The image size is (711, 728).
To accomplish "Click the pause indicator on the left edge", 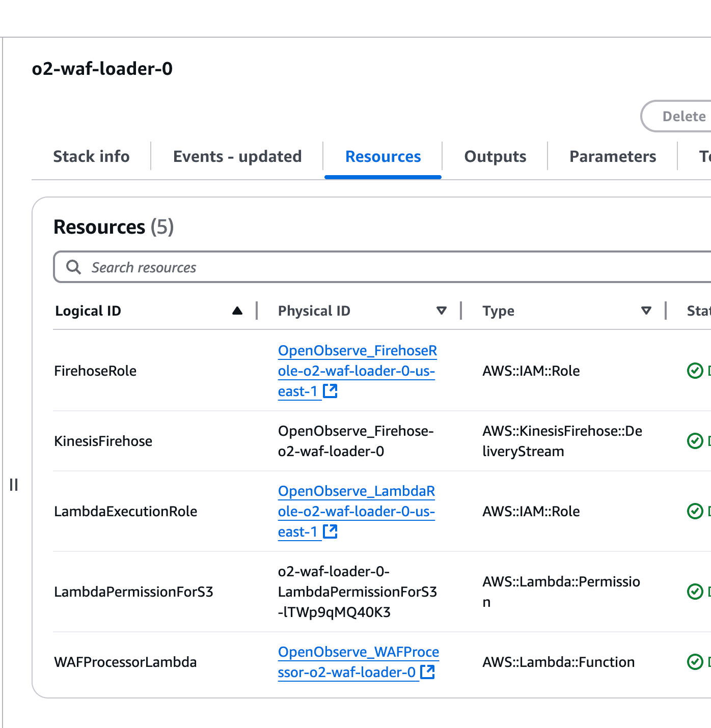I will pyautogui.click(x=14, y=485).
